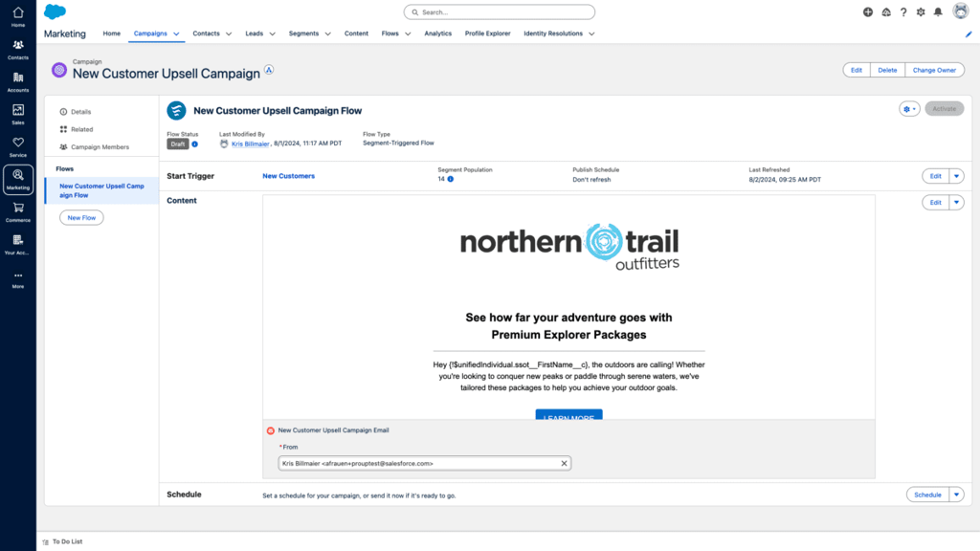Expand the Segments tab chevron
Image resolution: width=980 pixels, height=551 pixels.
pyautogui.click(x=328, y=33)
